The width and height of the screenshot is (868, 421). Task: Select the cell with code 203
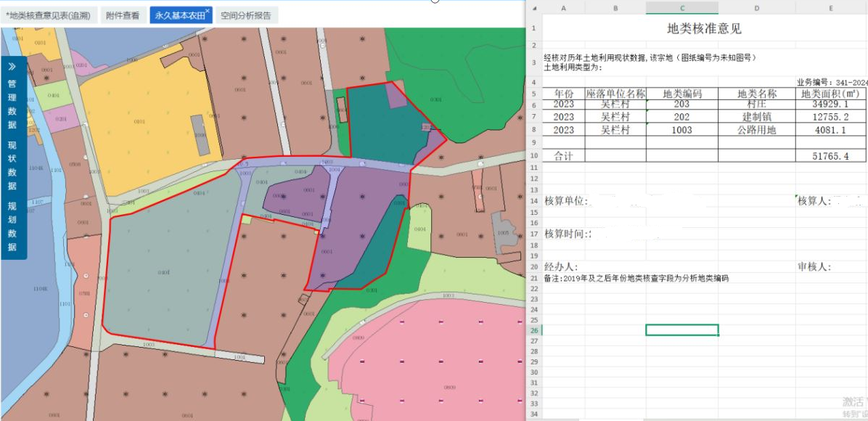682,104
